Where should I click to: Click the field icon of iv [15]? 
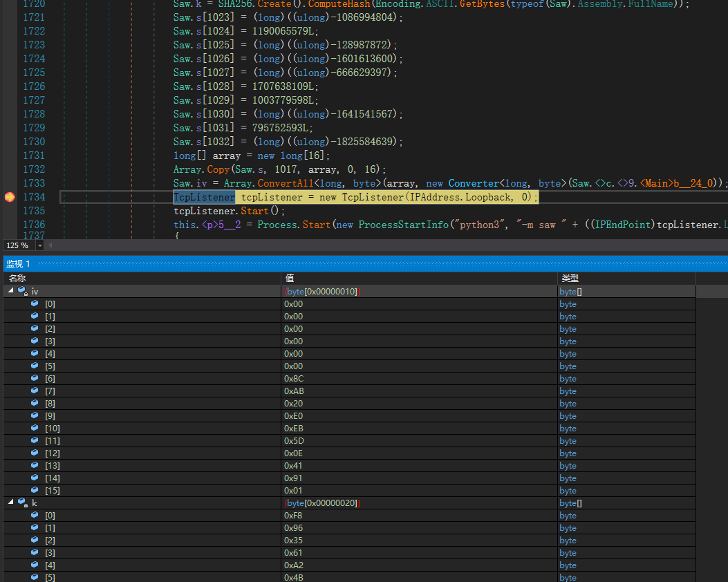[x=35, y=490]
